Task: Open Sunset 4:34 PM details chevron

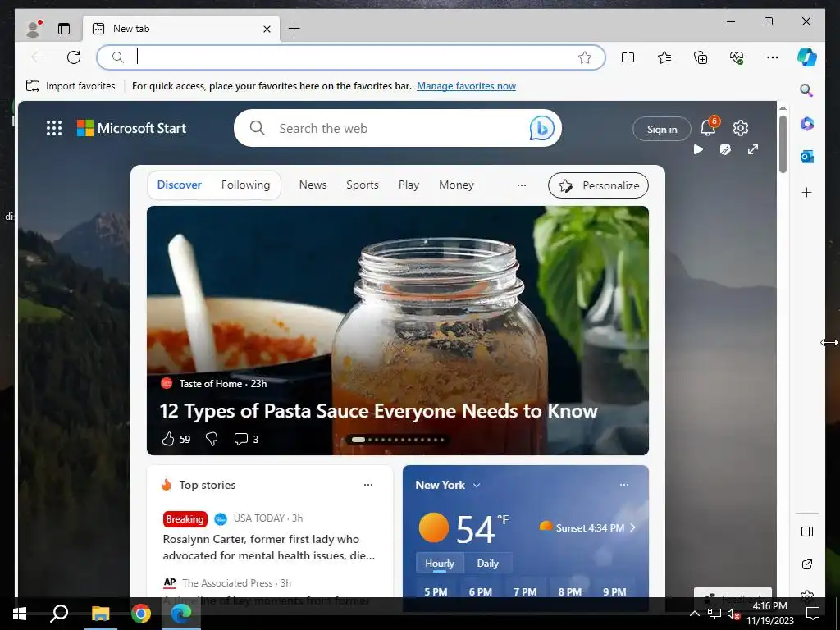Action: (632, 527)
